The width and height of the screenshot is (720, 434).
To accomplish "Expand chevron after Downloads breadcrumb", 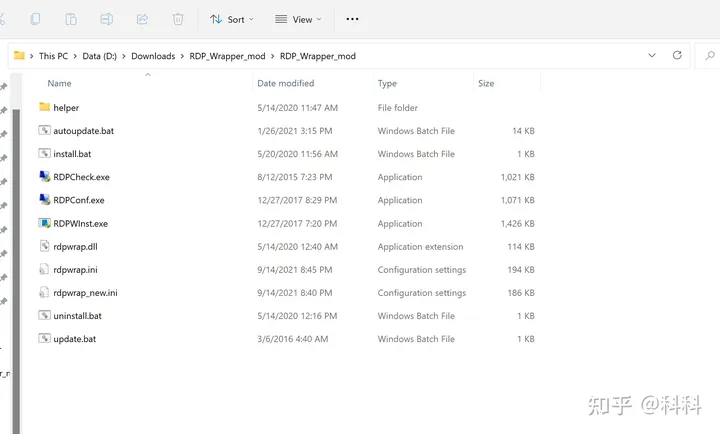I will pyautogui.click(x=182, y=56).
